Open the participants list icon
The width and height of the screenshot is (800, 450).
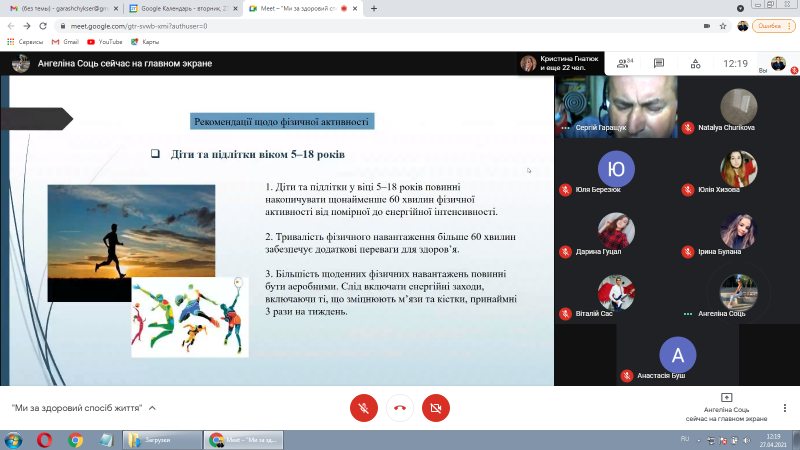point(624,63)
